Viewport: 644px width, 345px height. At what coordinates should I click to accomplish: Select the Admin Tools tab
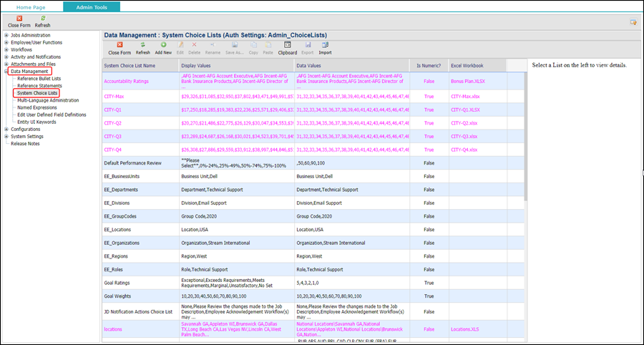92,6
